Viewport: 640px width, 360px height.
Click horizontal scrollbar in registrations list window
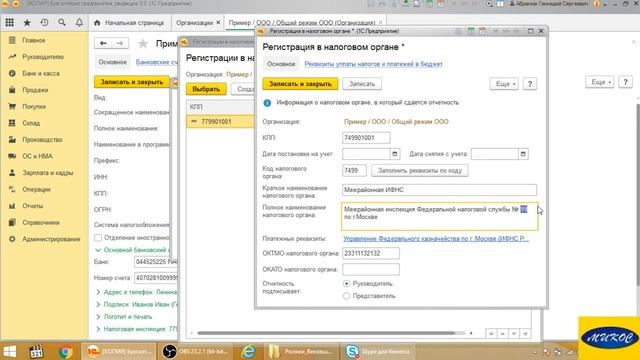click(326, 333)
